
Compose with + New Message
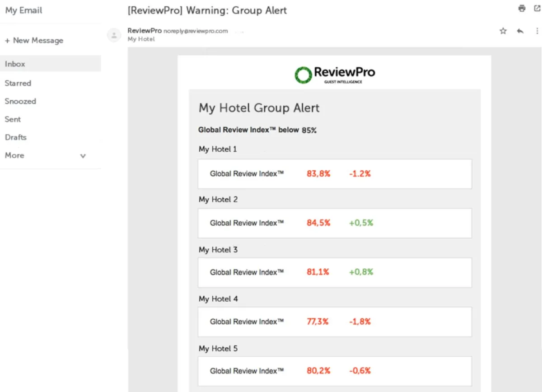[34, 40]
